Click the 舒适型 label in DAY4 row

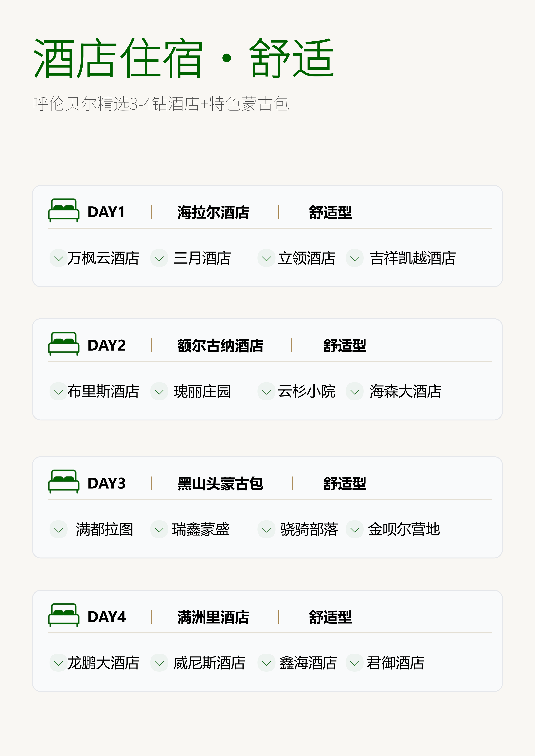coord(330,617)
